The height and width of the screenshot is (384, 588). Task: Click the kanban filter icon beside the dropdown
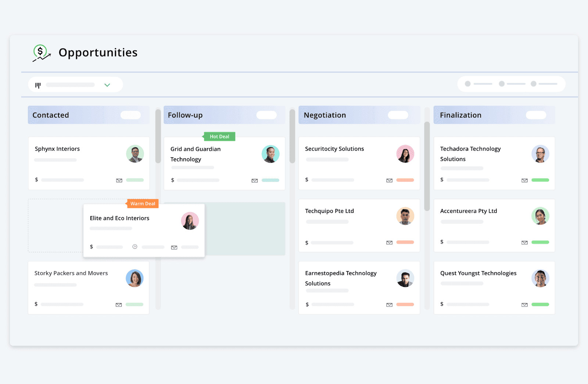tap(38, 85)
